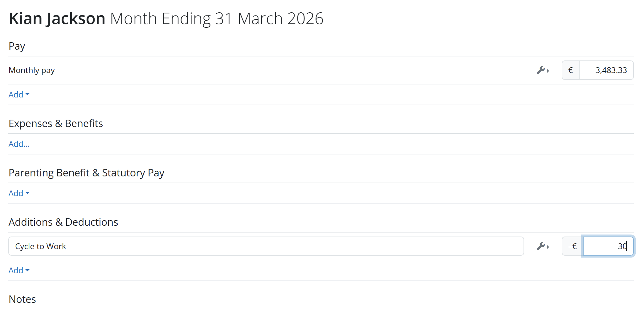Click the Monthly pay amount field showing 3,483.33
Viewport: 644px width, 309px height.
tap(606, 70)
